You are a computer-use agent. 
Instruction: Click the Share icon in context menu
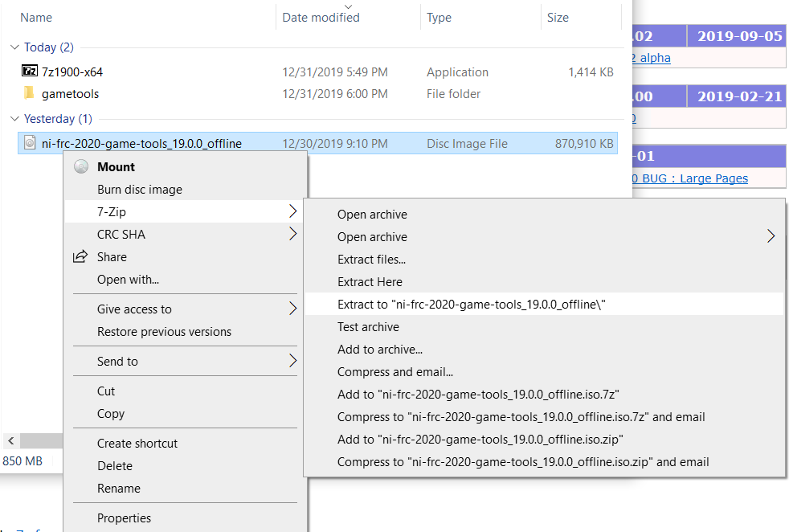coord(80,257)
